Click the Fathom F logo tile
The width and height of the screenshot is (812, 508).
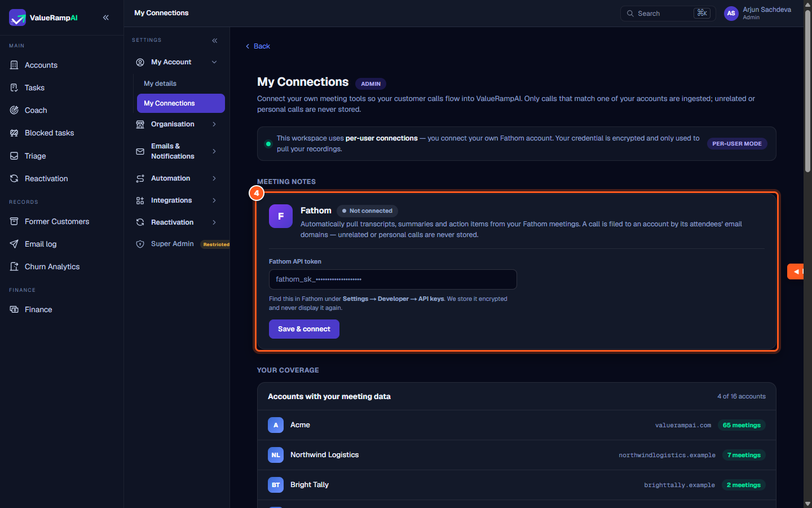pyautogui.click(x=281, y=216)
